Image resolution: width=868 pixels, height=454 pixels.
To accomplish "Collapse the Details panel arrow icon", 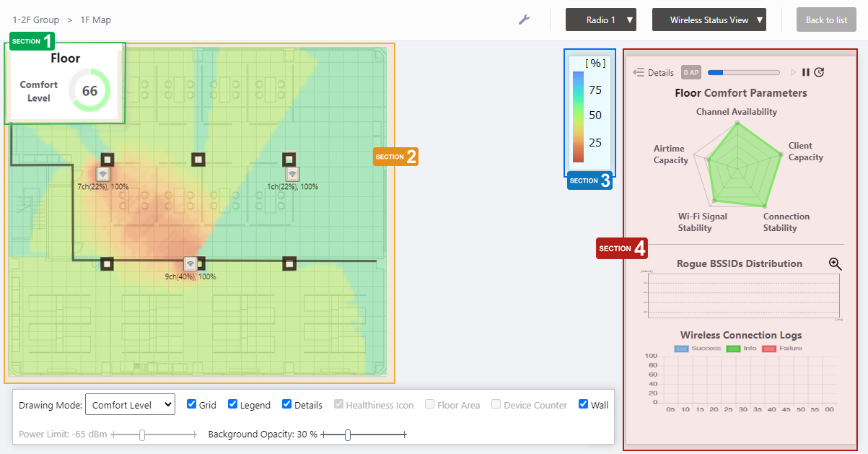I will pos(638,72).
